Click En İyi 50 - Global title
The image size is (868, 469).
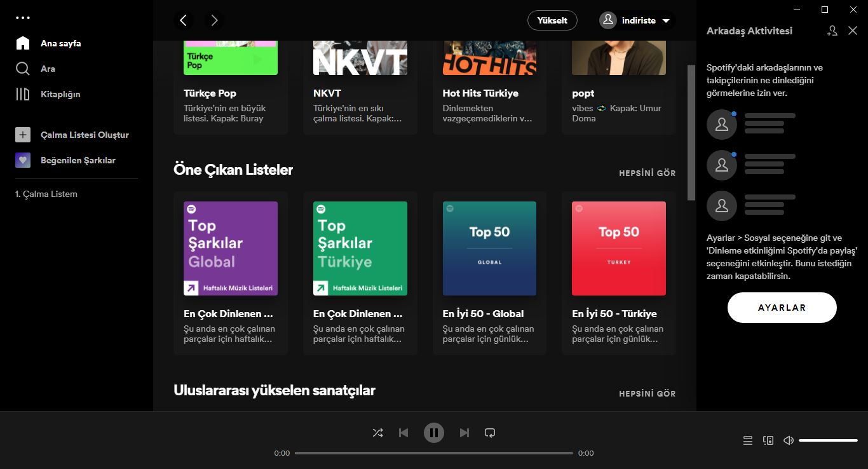click(484, 313)
